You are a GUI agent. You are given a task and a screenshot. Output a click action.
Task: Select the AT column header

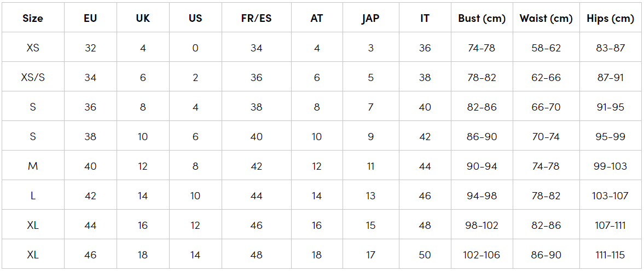(317, 18)
